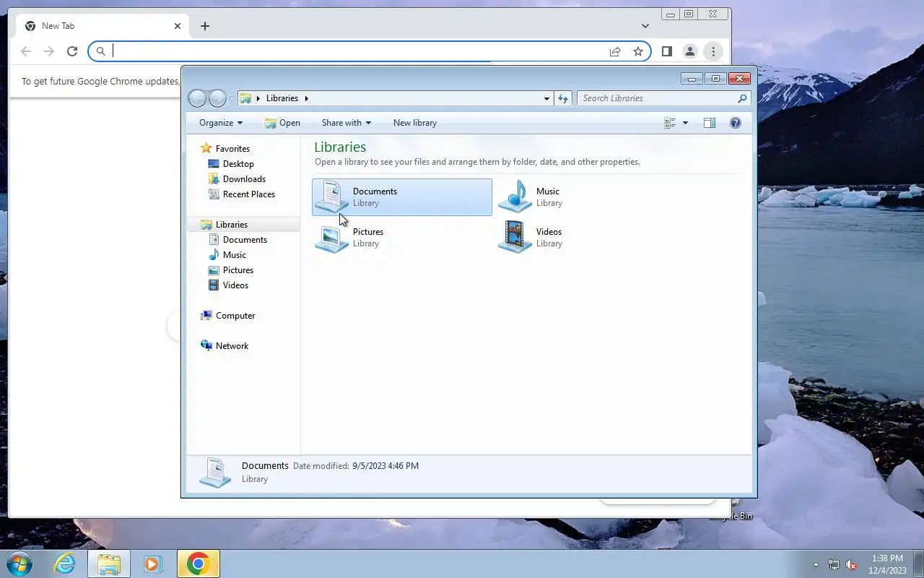Screen dimensions: 924x578
Task: Open the Windows Start menu
Action: coord(19,564)
